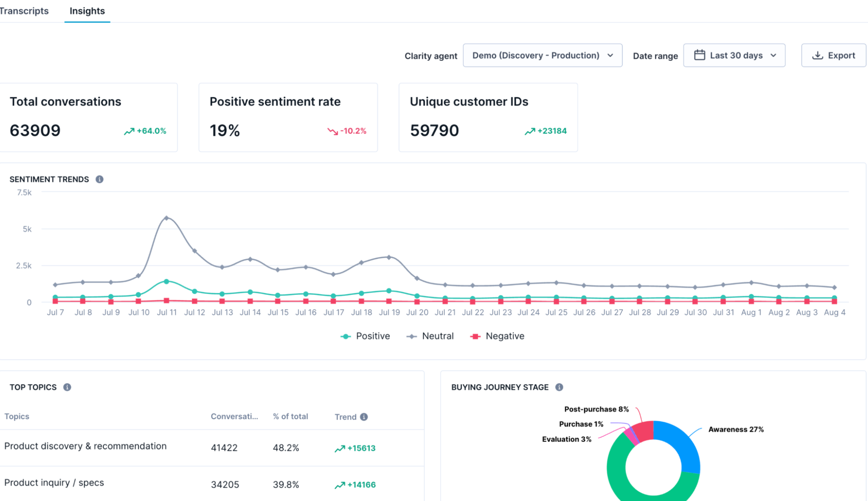Screen dimensions: 868x501
Task: Click the downward trend arrow on Positive sentiment rate
Action: 332,131
